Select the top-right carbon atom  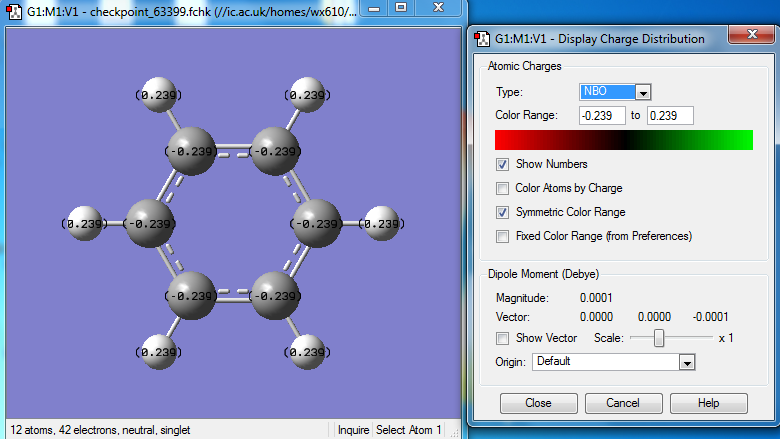tap(276, 151)
